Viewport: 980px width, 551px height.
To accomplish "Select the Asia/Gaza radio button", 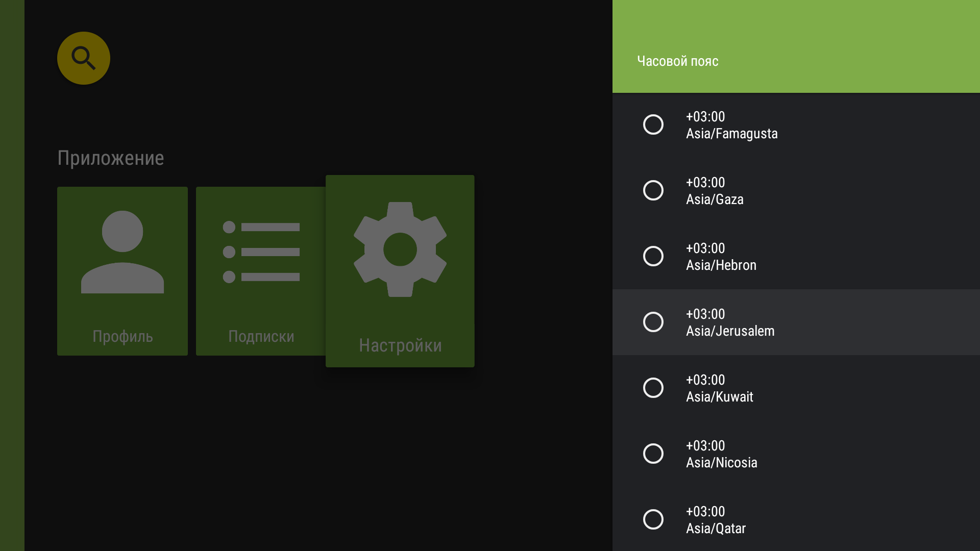I will point(653,190).
